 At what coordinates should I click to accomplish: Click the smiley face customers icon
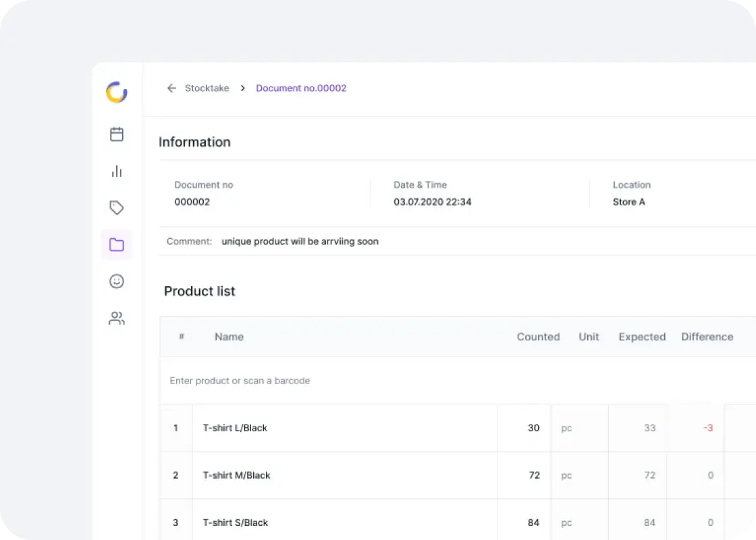pos(117,281)
